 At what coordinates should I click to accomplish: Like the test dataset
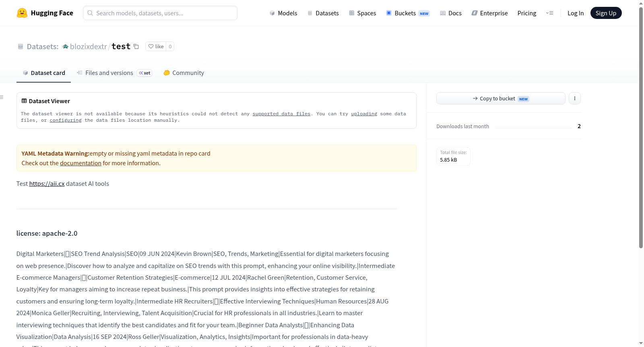[156, 46]
